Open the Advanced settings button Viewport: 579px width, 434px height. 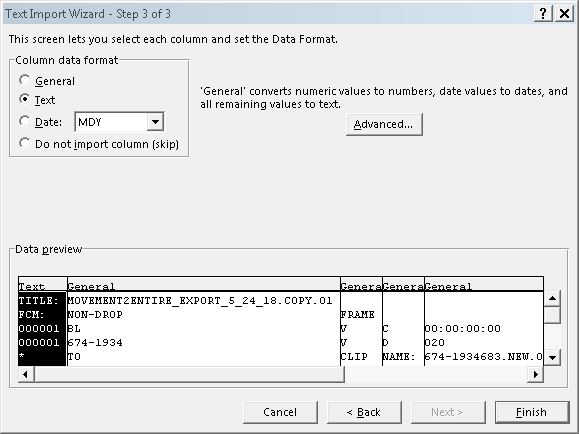[x=384, y=124]
